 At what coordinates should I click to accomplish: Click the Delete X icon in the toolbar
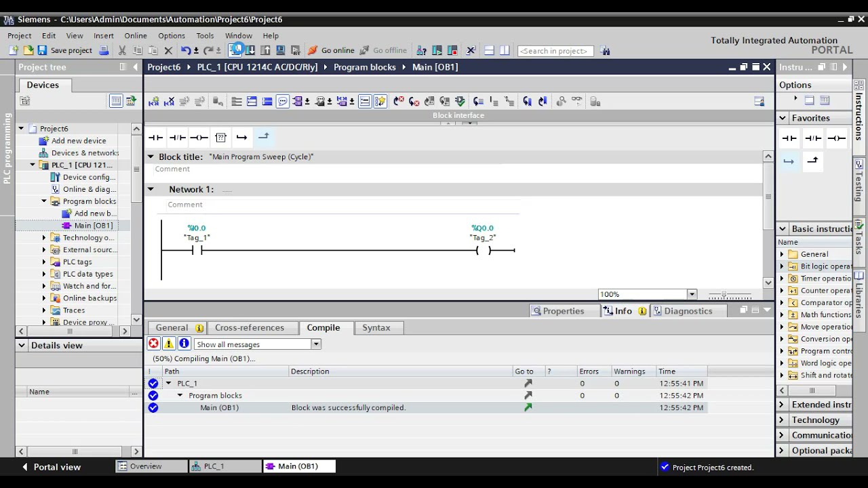click(169, 51)
